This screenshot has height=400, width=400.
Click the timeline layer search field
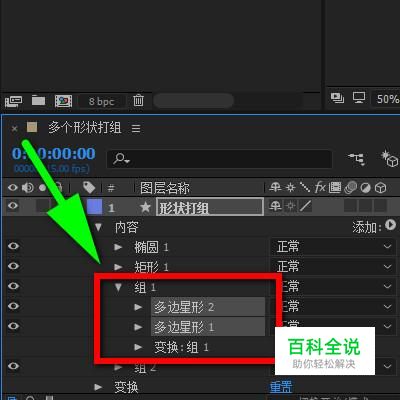(x=219, y=159)
